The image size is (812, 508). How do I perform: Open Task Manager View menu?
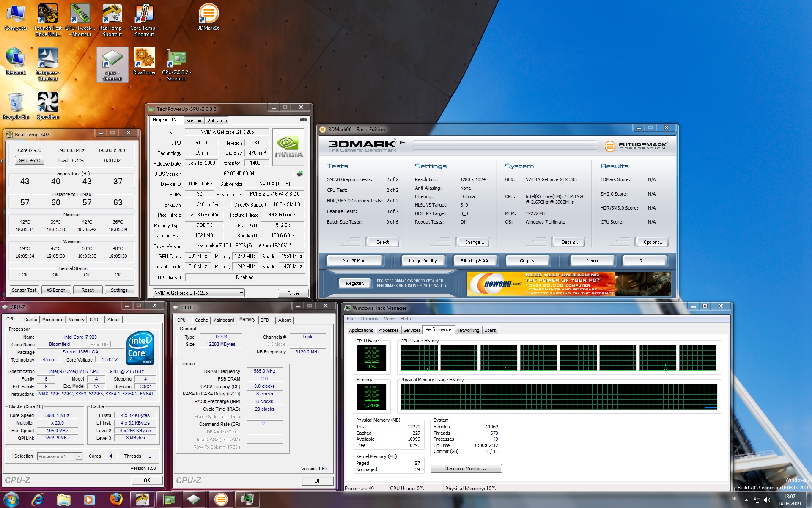tap(389, 319)
